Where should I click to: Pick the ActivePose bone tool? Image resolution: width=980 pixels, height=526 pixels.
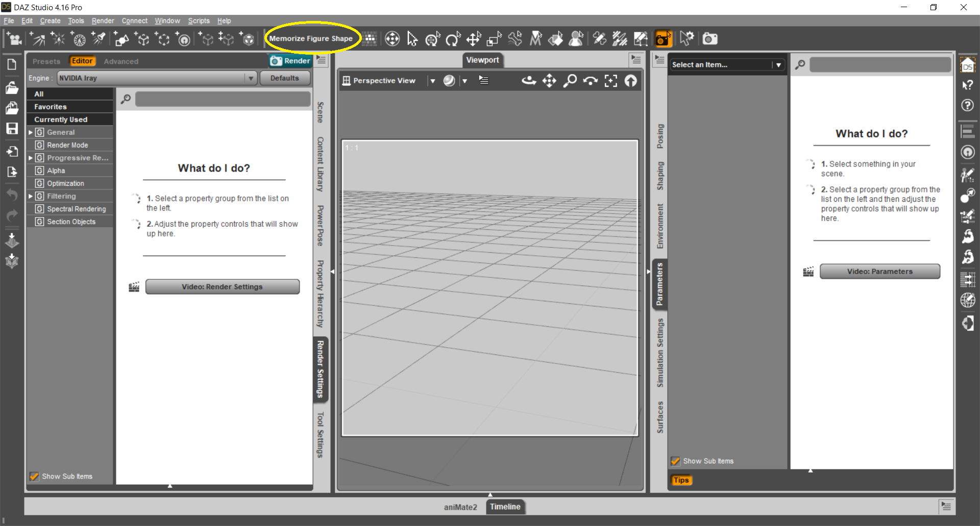515,39
